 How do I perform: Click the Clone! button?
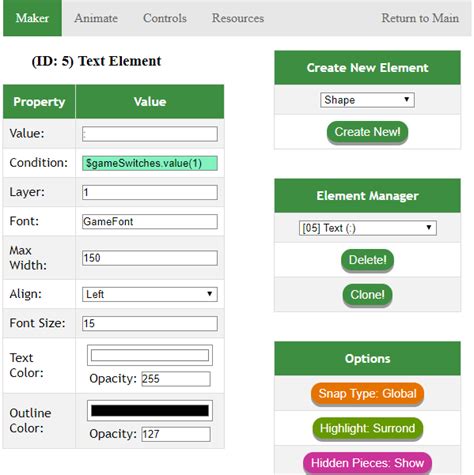click(x=367, y=295)
